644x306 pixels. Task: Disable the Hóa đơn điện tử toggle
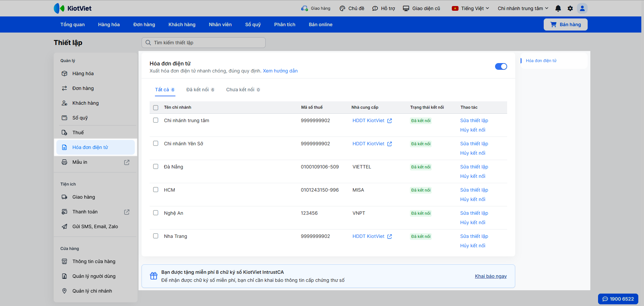501,66
